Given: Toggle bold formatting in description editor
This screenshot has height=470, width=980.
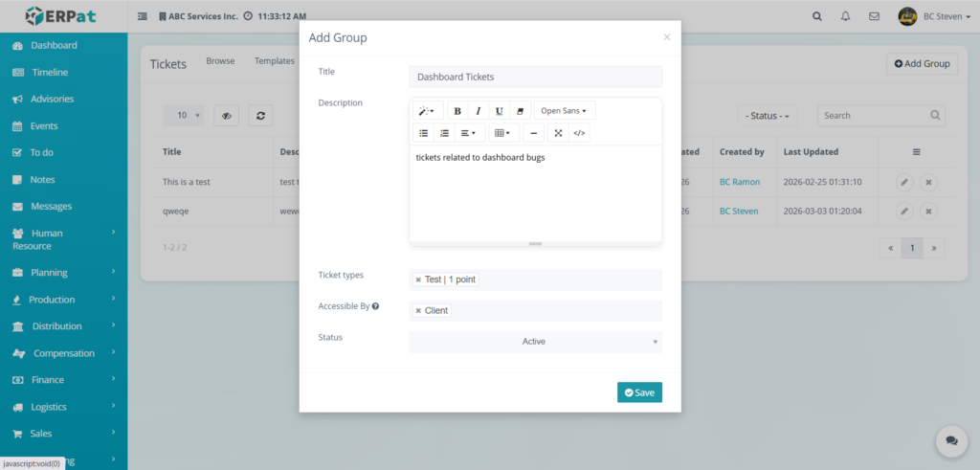Looking at the screenshot, I should click(x=457, y=111).
